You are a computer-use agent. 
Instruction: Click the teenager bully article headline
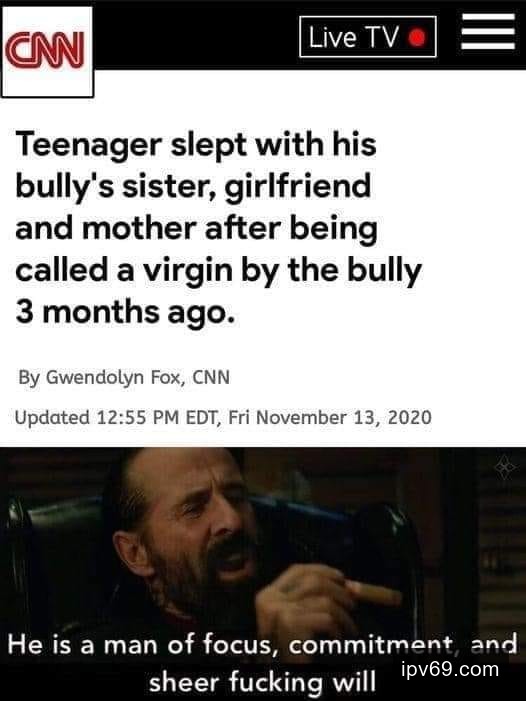219,228
